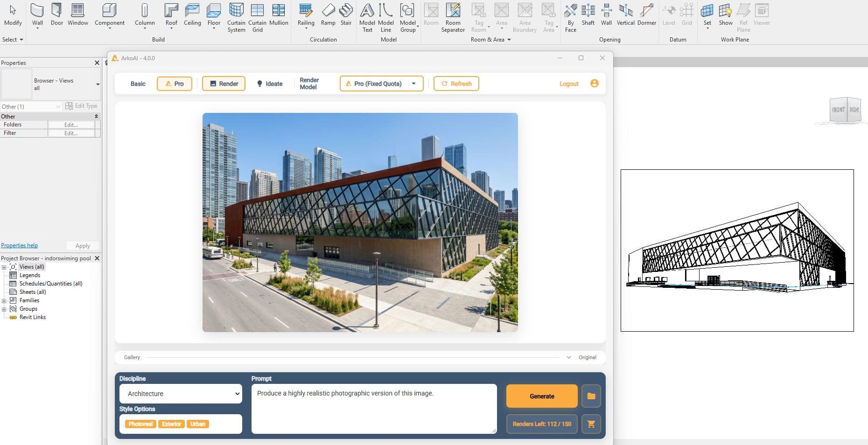
Task: Click the Renders Left 112 / 150 button
Action: (542, 424)
